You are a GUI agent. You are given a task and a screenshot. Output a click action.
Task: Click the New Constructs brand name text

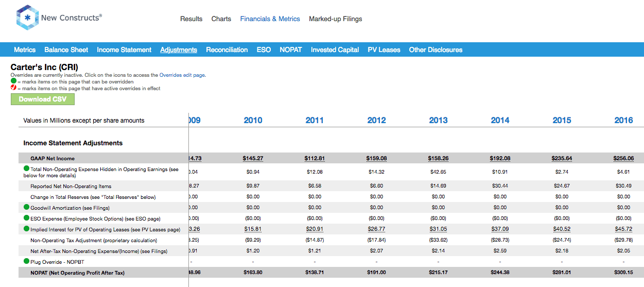(x=72, y=18)
